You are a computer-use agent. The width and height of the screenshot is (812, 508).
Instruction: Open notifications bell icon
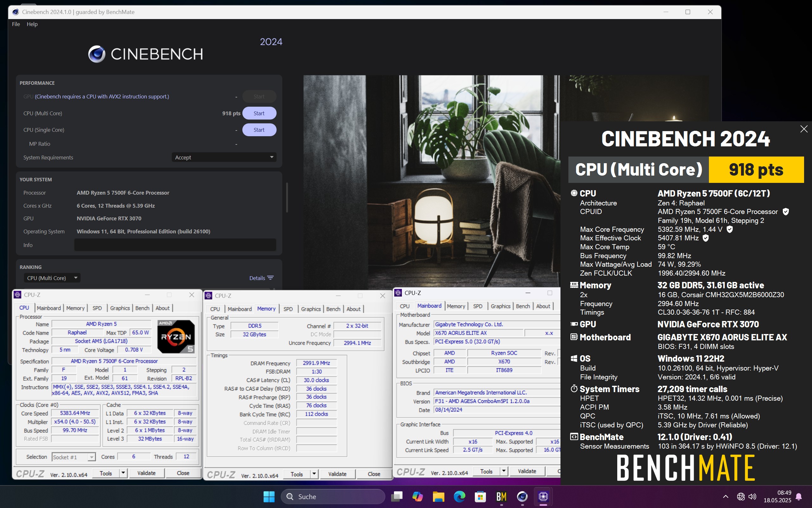(x=799, y=497)
